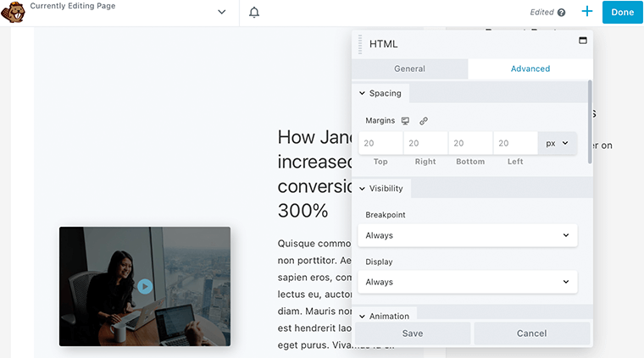This screenshot has height=358, width=644.
Task: Play the video thumbnail
Action: (x=145, y=286)
